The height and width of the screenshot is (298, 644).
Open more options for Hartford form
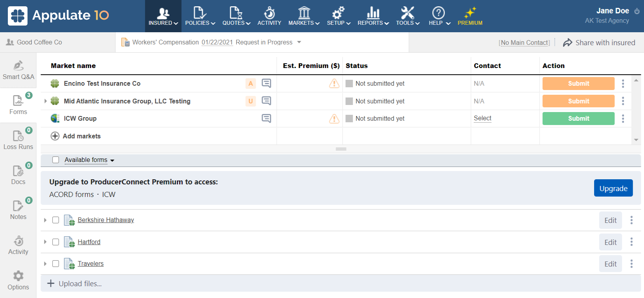631,242
